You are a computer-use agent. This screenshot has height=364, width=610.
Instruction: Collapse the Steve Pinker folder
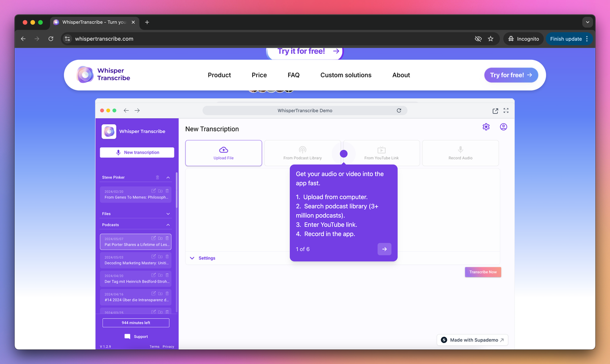click(168, 178)
